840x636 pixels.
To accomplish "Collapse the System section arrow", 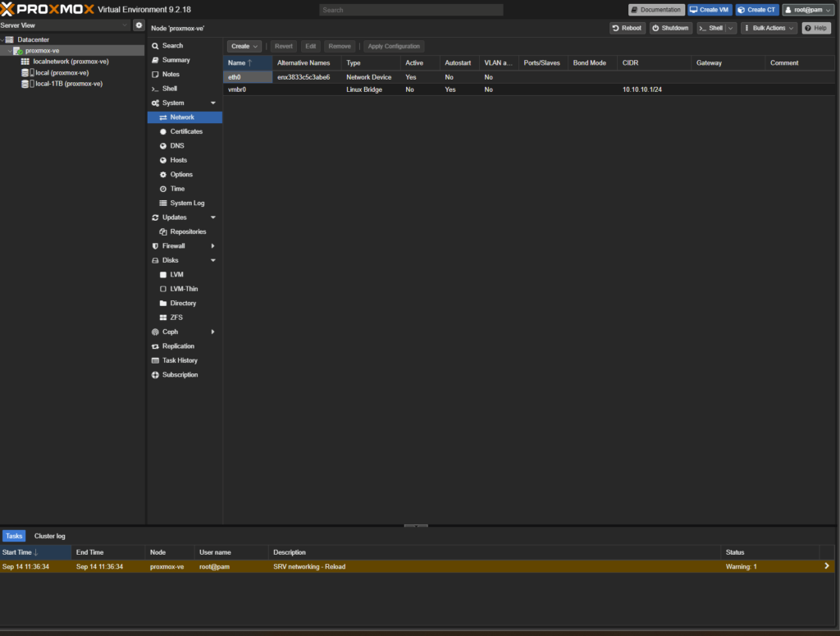I will 213,103.
